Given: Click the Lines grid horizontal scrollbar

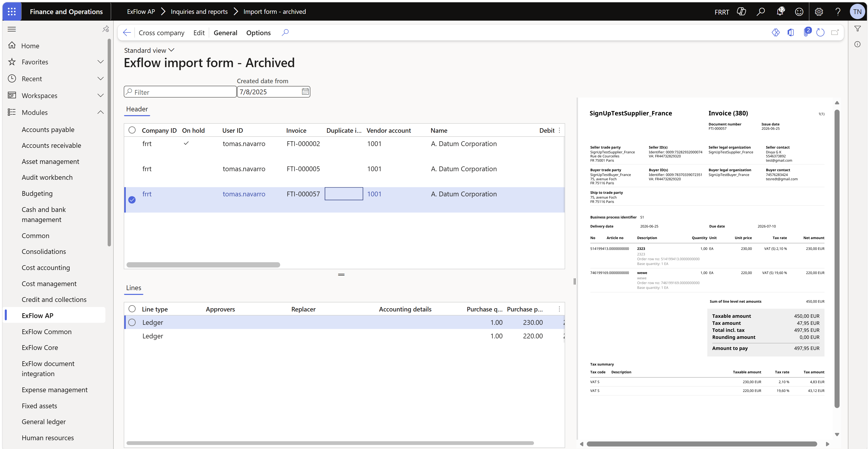Looking at the screenshot, I should point(330,443).
